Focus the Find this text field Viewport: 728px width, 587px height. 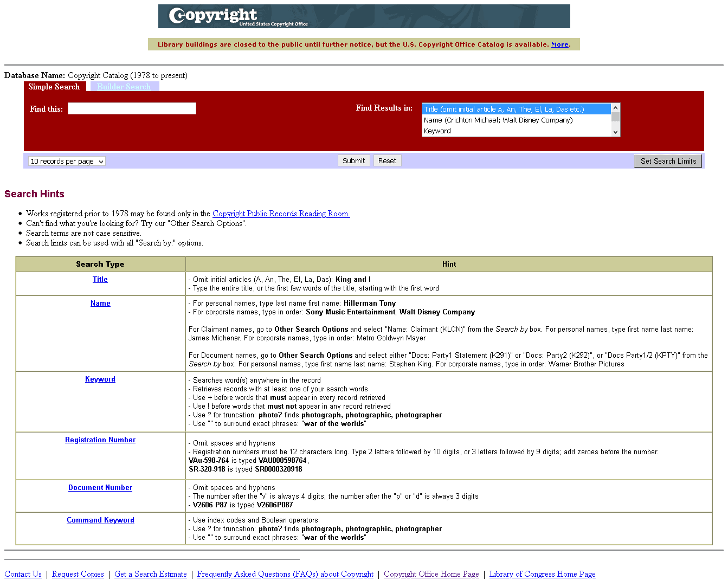132,109
